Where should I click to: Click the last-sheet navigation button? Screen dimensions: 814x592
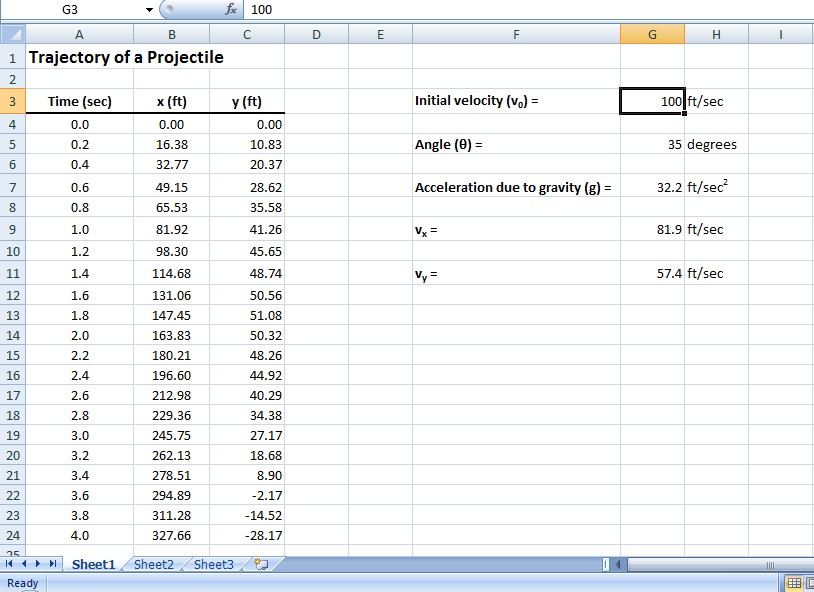click(52, 564)
